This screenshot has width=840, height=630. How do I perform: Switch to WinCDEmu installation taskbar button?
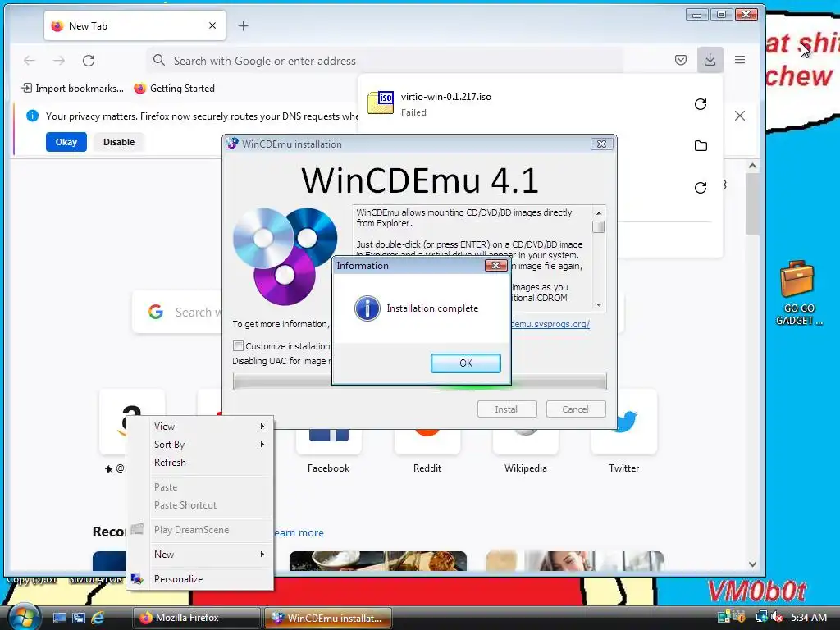pos(327,618)
